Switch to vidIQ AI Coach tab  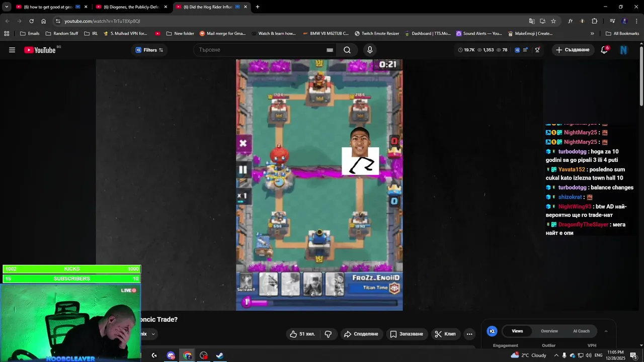coord(581,331)
